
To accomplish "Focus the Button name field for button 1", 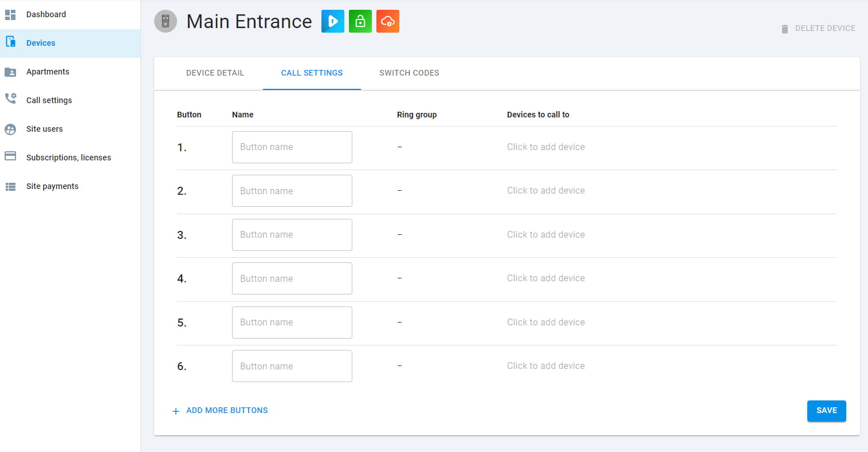I will 292,147.
